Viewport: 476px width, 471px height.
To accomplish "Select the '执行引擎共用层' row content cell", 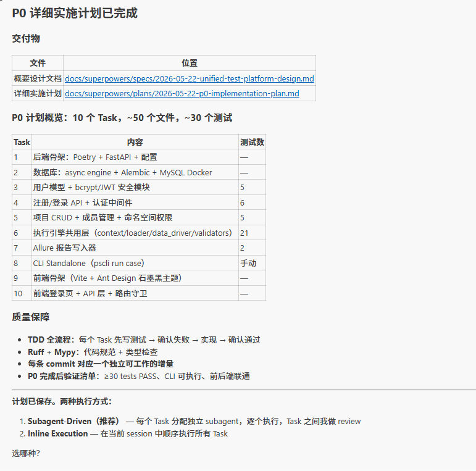I will [135, 233].
